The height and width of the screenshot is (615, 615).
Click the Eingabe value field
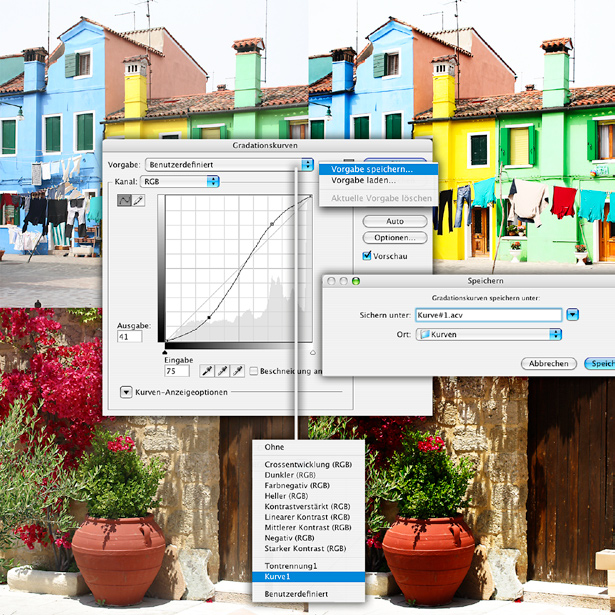pyautogui.click(x=177, y=371)
